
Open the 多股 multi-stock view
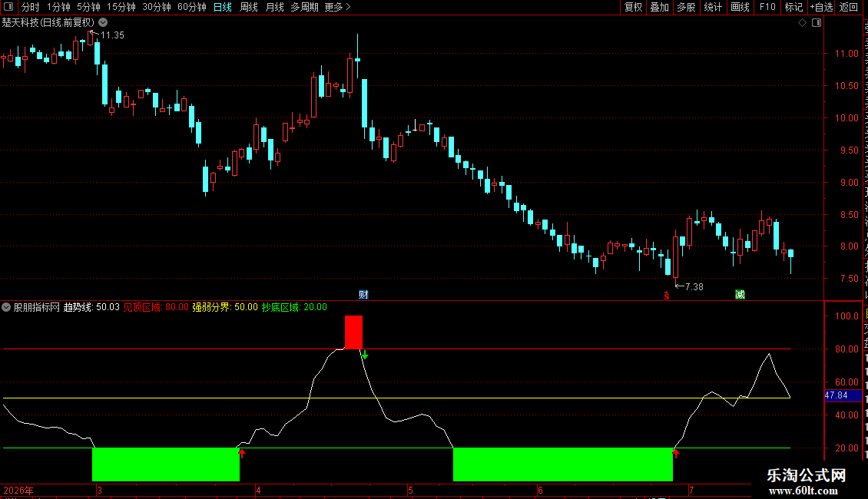pos(686,7)
